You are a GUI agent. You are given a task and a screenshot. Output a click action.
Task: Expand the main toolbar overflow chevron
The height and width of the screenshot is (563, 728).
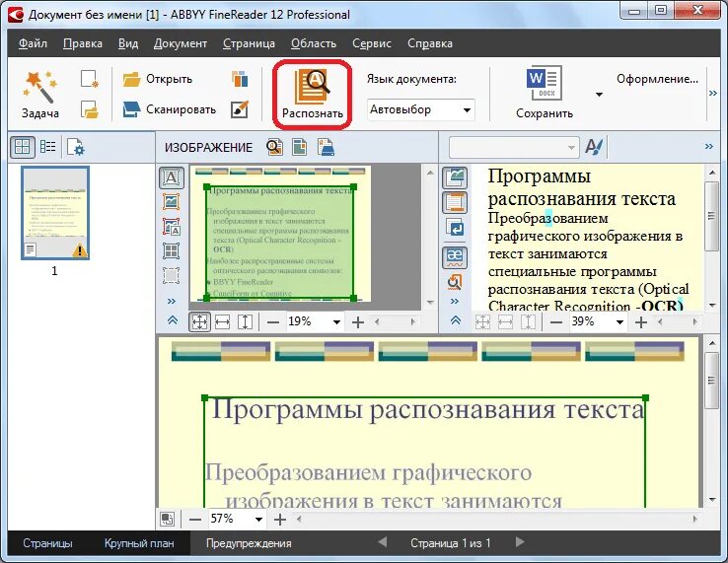pos(712,94)
